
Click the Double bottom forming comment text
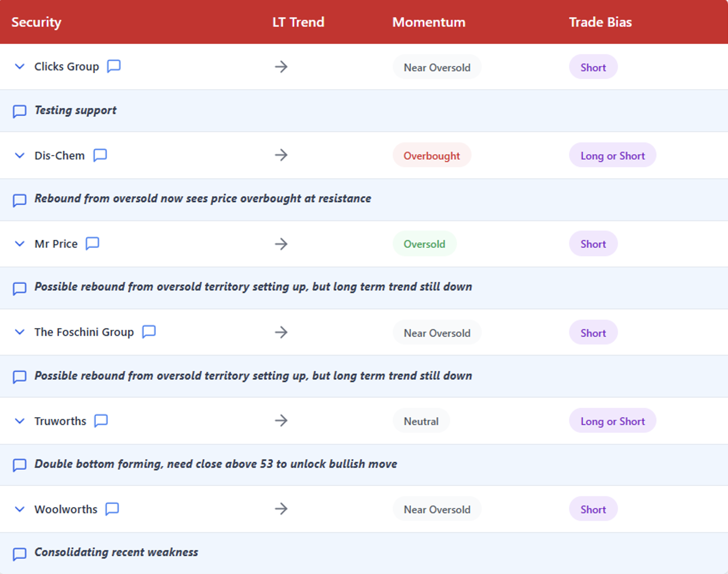point(215,464)
